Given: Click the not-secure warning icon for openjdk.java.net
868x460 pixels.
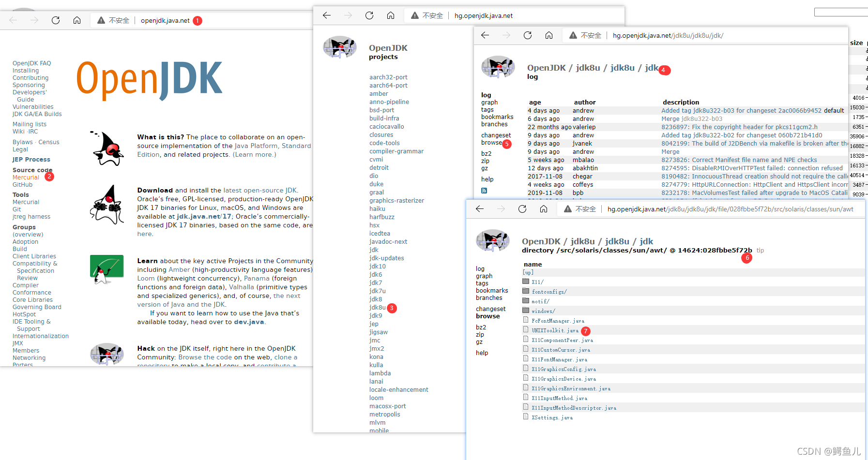Looking at the screenshot, I should 101,20.
